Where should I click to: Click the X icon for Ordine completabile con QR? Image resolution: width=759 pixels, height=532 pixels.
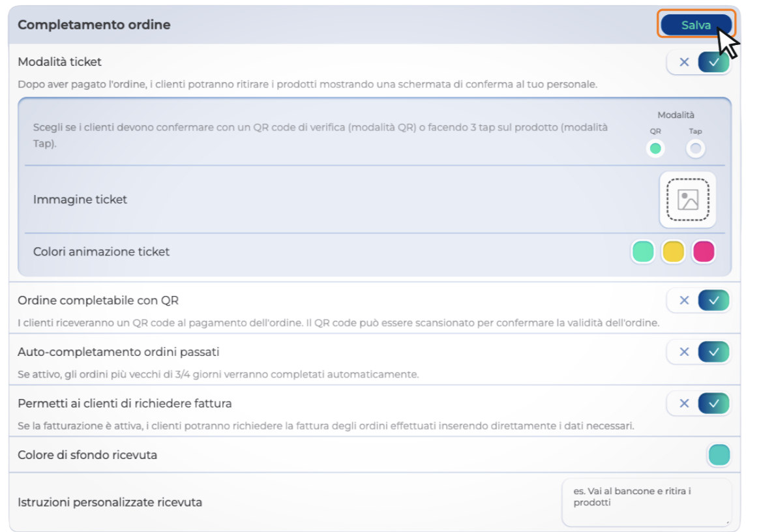(684, 301)
